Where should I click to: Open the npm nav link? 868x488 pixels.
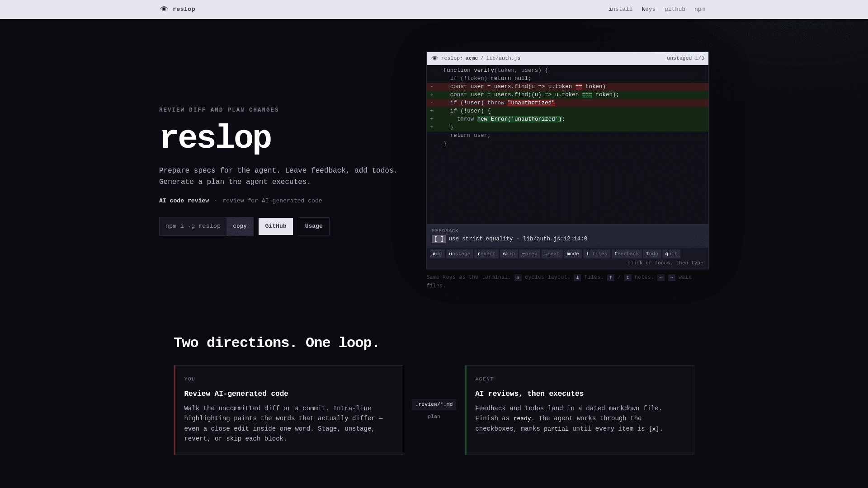pos(699,9)
